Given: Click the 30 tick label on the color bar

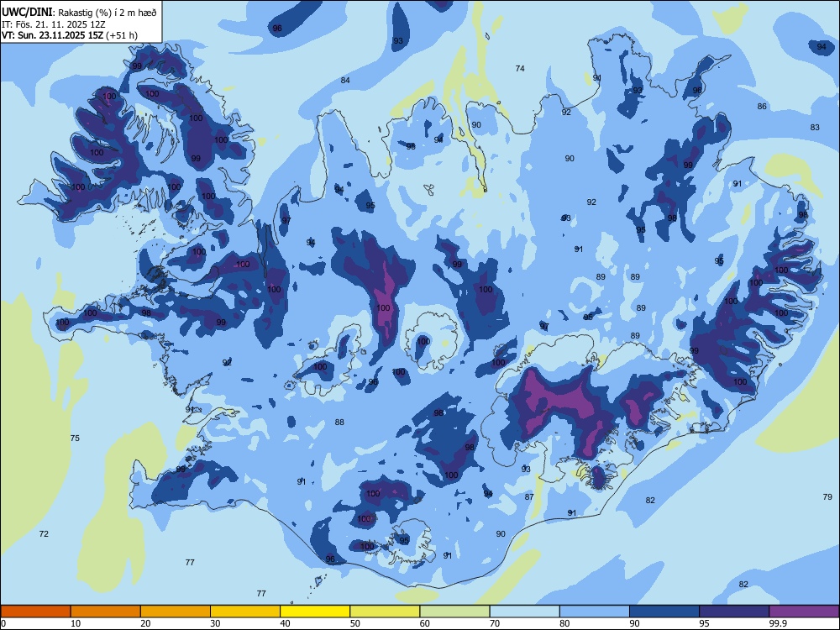Looking at the screenshot, I should 215,623.
